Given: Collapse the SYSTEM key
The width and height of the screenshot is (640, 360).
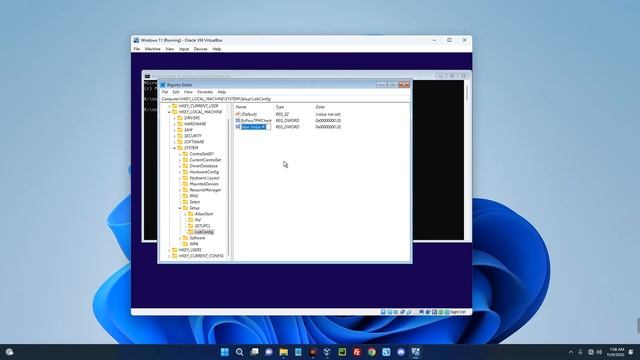Looking at the screenshot, I should 175,148.
